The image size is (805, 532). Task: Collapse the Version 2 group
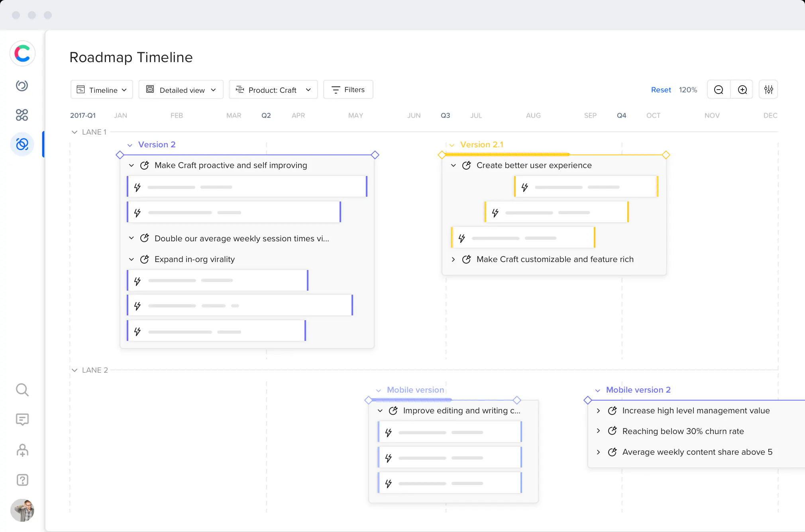pos(130,145)
